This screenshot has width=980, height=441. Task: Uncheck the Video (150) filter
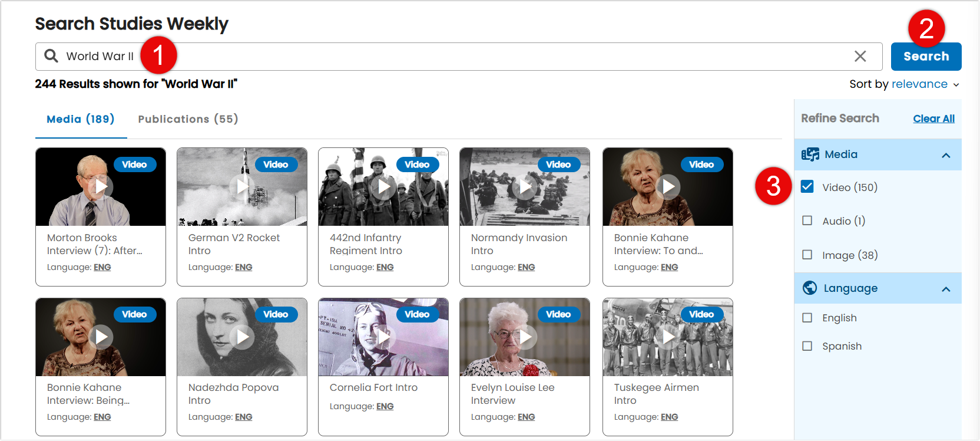click(807, 187)
